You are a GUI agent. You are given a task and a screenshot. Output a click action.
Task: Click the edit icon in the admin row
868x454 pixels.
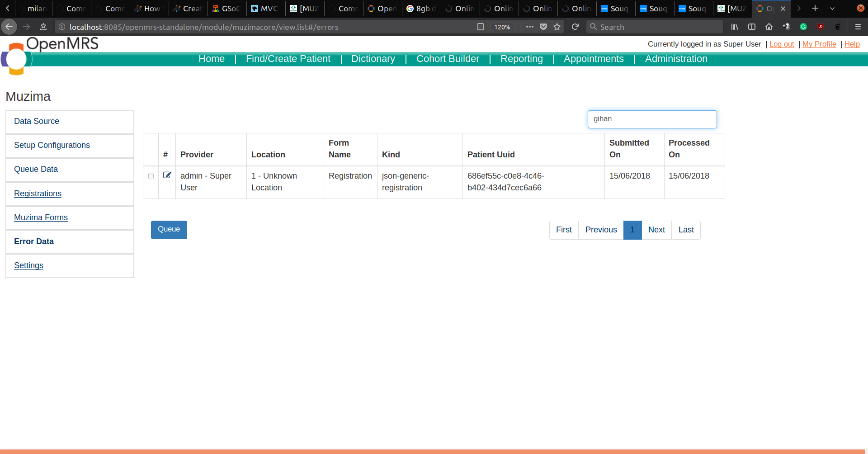coord(167,175)
